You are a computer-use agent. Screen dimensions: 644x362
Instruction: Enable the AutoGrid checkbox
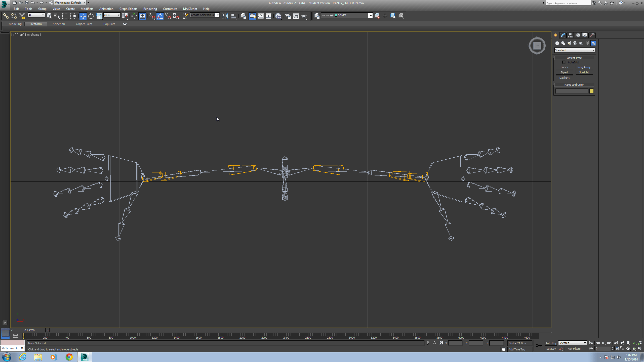(564, 62)
